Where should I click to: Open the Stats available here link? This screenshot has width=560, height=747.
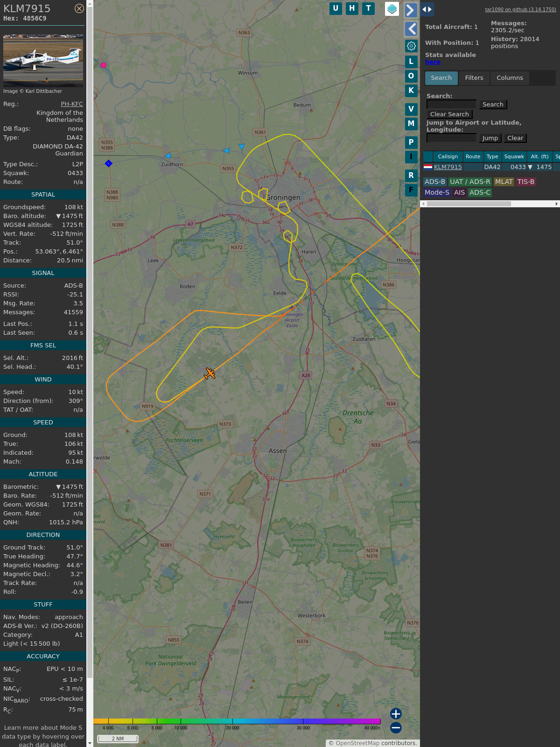(433, 62)
